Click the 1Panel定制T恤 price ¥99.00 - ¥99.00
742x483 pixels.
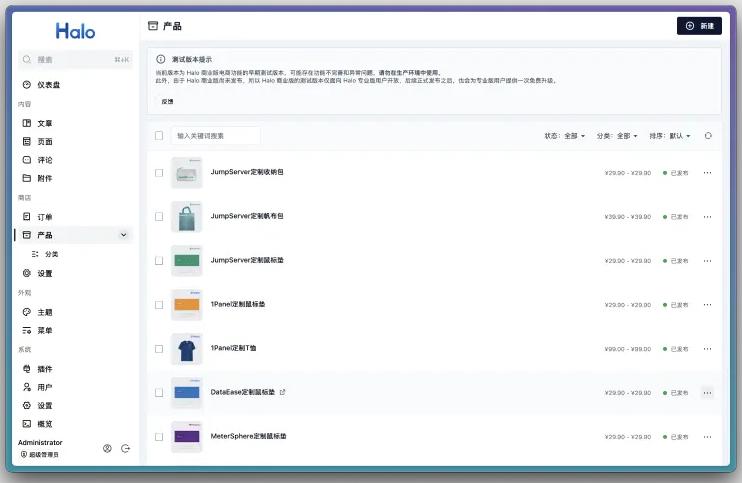click(x=628, y=349)
